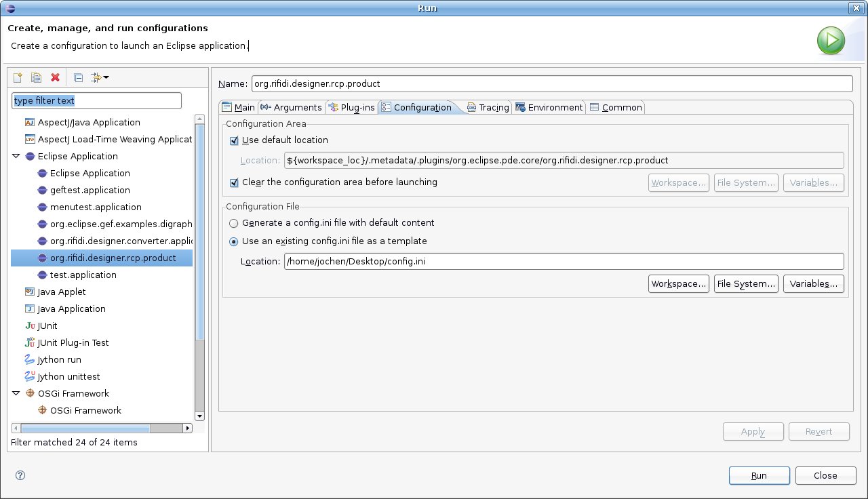Image resolution: width=868 pixels, height=499 pixels.
Task: Switch to the Common tab
Action: [616, 107]
